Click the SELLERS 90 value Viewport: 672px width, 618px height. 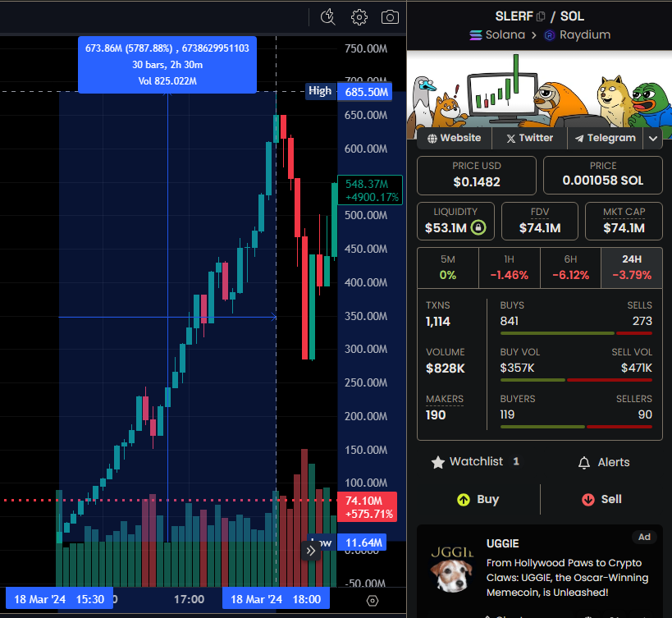[x=645, y=414]
